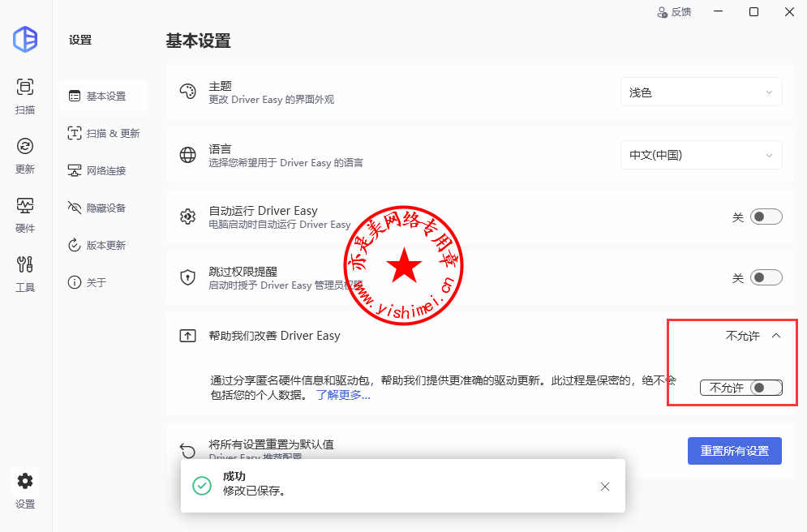
Task: Open the 工具 tools icon
Action: (x=24, y=264)
